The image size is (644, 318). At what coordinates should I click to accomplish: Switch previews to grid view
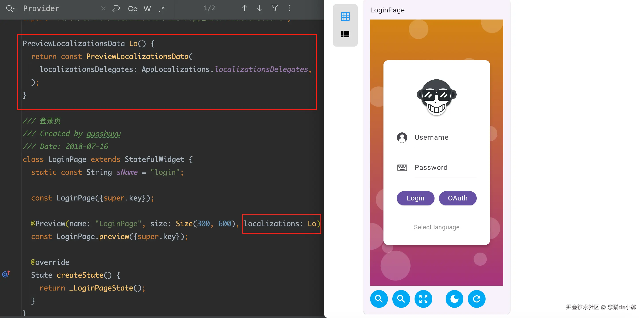pos(345,16)
